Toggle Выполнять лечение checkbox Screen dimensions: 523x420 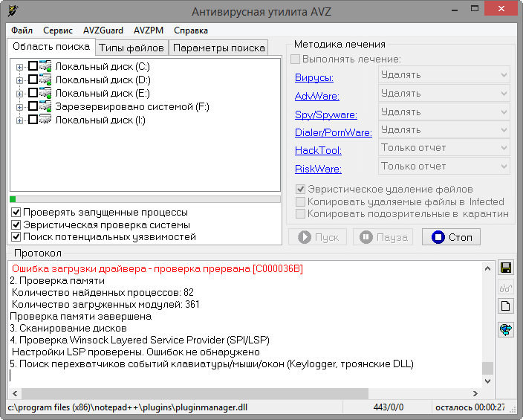pyautogui.click(x=295, y=59)
